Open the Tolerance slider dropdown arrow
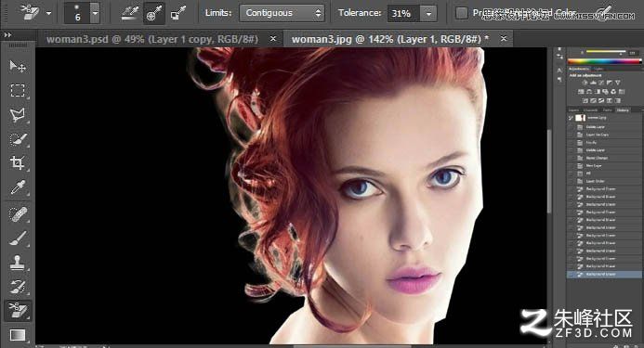644x348 pixels. tap(428, 14)
